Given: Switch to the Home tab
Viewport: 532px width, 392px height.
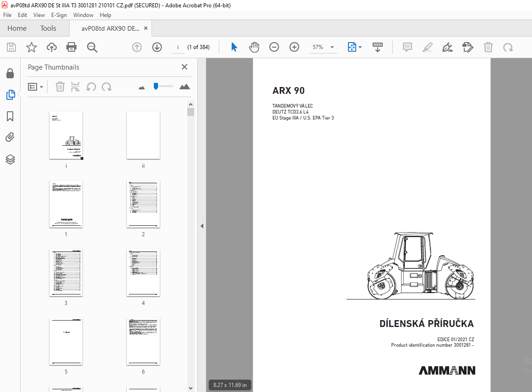Looking at the screenshot, I should pyautogui.click(x=17, y=28).
